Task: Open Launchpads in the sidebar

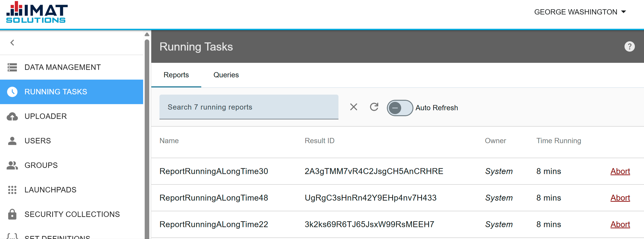Action: [x=72, y=190]
